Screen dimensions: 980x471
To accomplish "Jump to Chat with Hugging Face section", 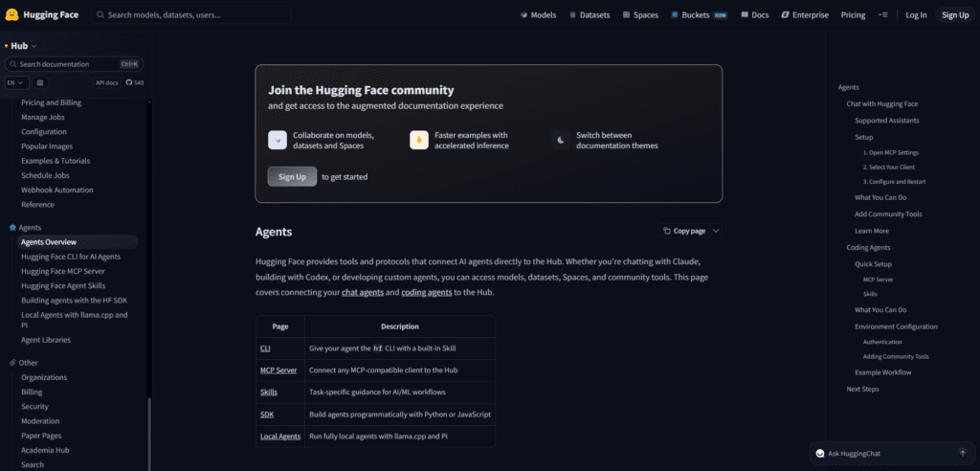I will pos(881,103).
